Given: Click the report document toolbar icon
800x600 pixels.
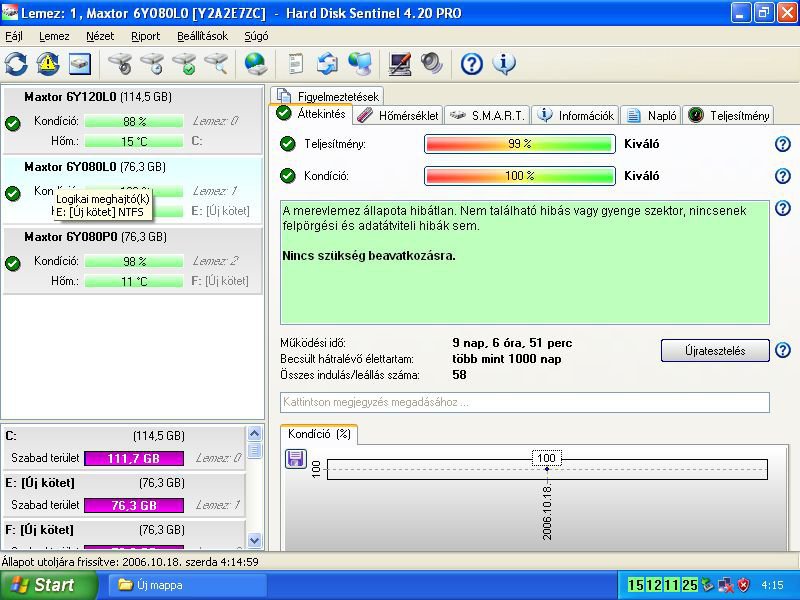Looking at the screenshot, I should (x=295, y=64).
